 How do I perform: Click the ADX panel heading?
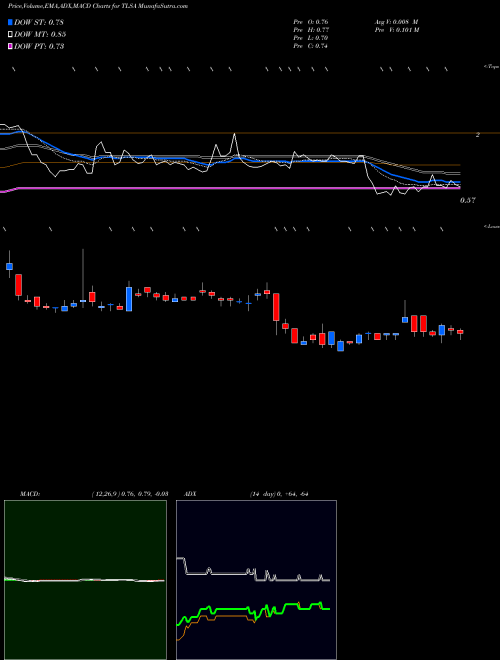(191, 493)
